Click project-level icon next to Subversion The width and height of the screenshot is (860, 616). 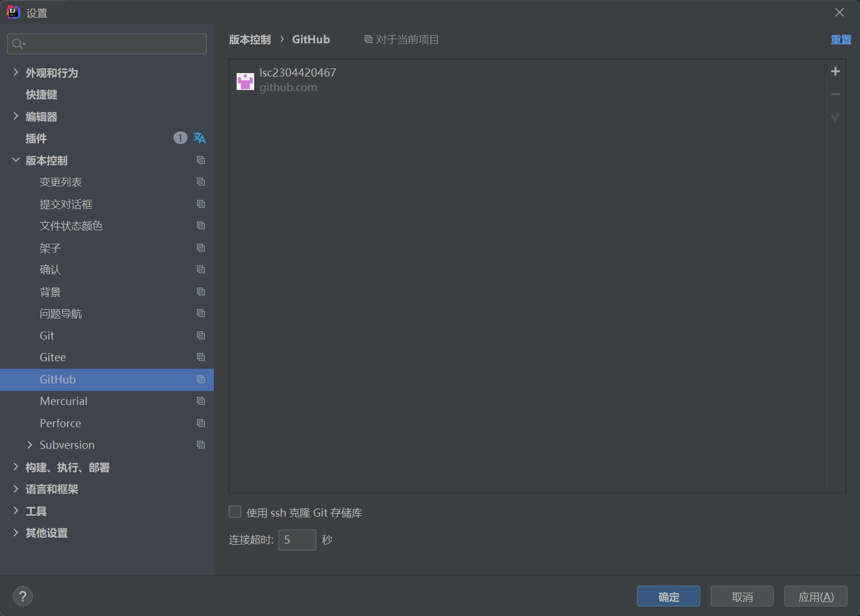[x=201, y=445]
